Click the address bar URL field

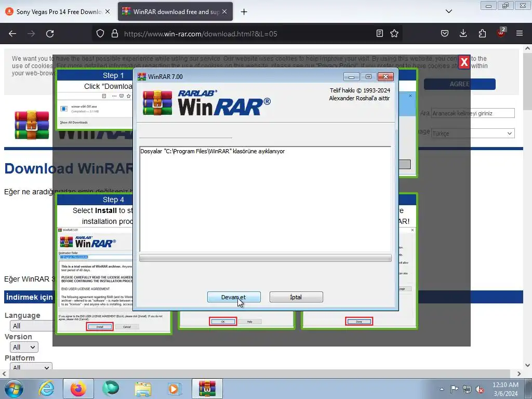click(248, 34)
